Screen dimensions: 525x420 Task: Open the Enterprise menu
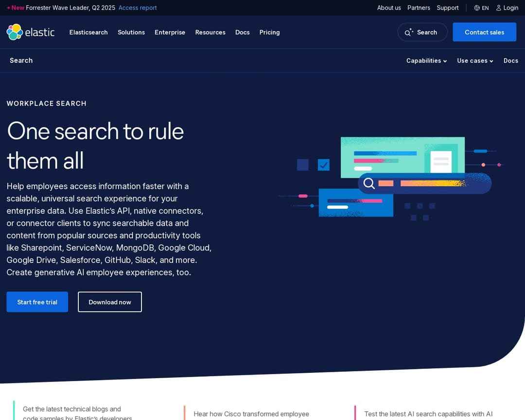point(170,32)
